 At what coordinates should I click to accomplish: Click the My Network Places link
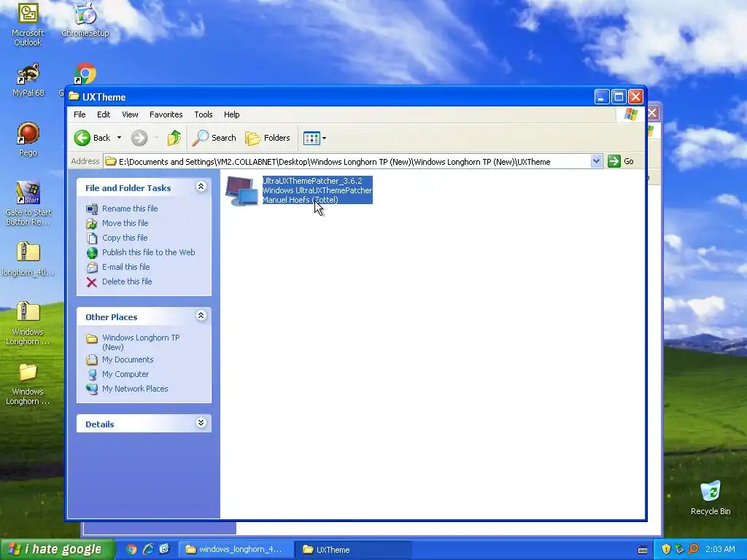pos(135,389)
